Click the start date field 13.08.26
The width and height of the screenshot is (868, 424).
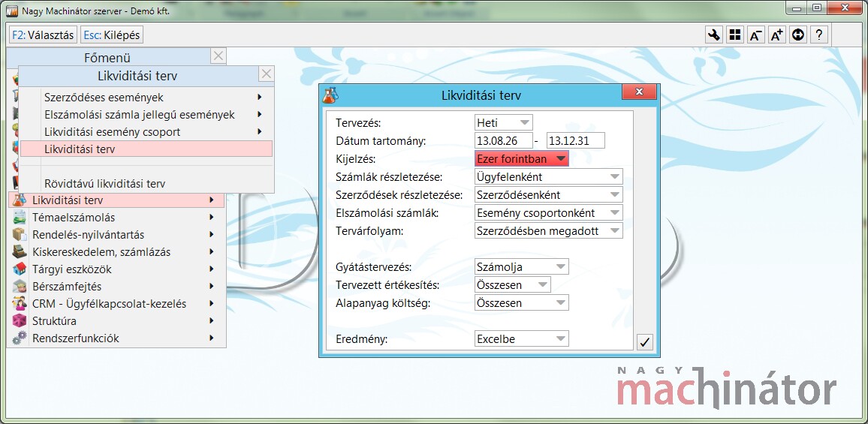(503, 140)
